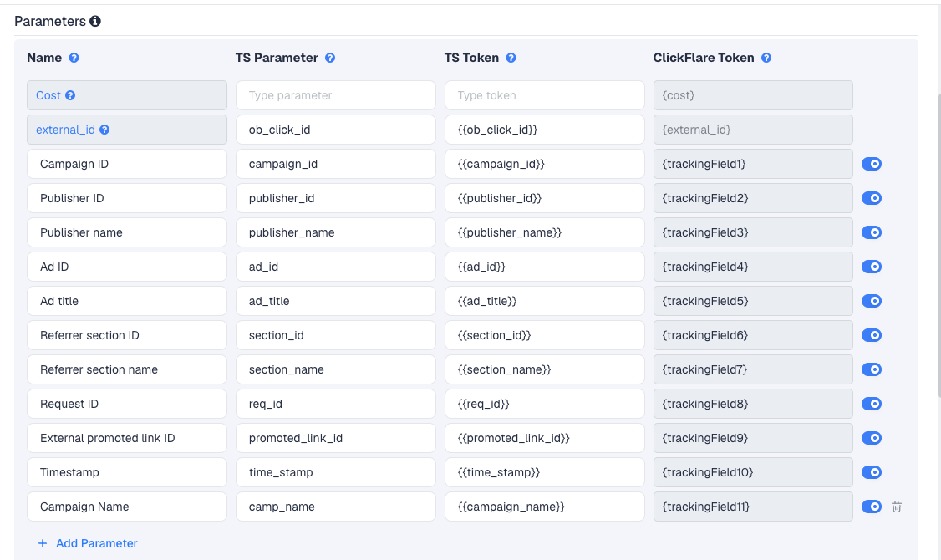Click the Cost TS Parameter input field
941x560 pixels.
point(335,95)
